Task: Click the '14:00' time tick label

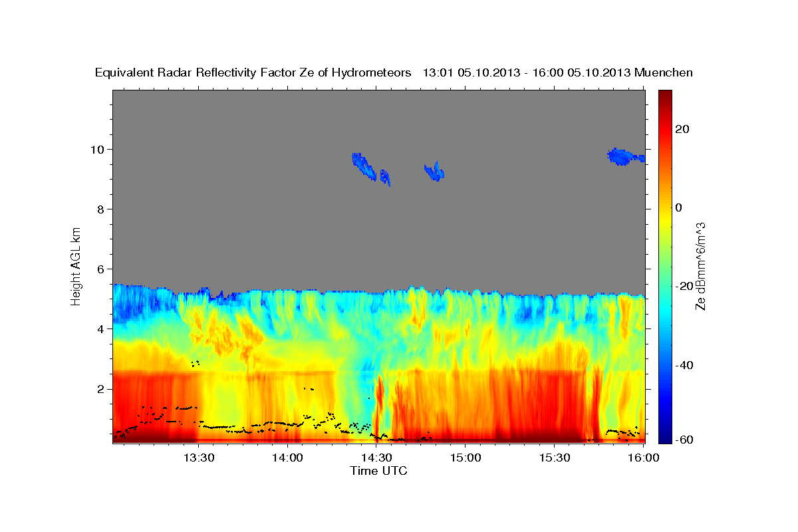Action: (x=287, y=458)
